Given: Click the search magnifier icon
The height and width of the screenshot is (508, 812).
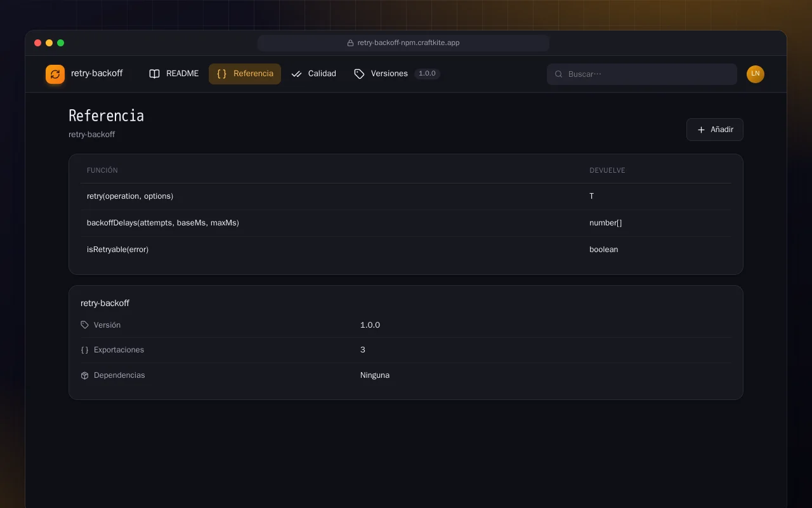Looking at the screenshot, I should pyautogui.click(x=559, y=74).
